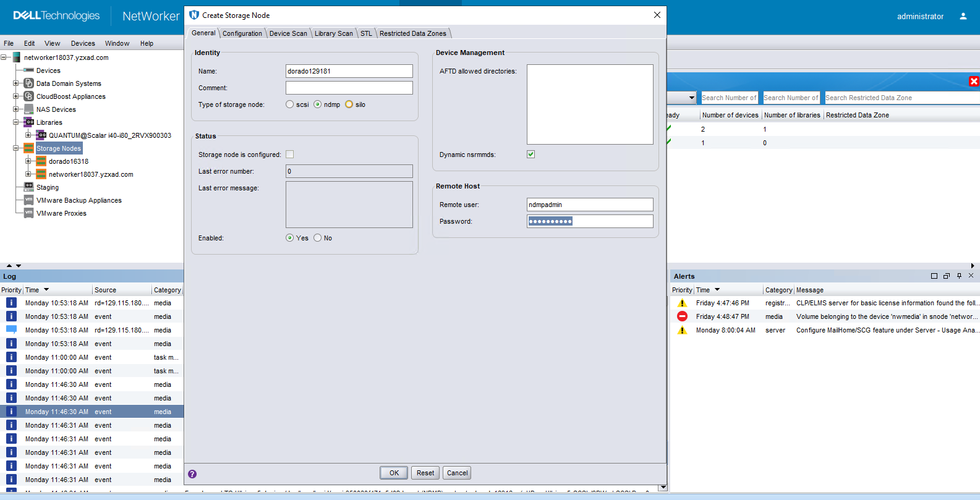Image resolution: width=980 pixels, height=500 pixels.
Task: Click the OK button
Action: point(394,473)
